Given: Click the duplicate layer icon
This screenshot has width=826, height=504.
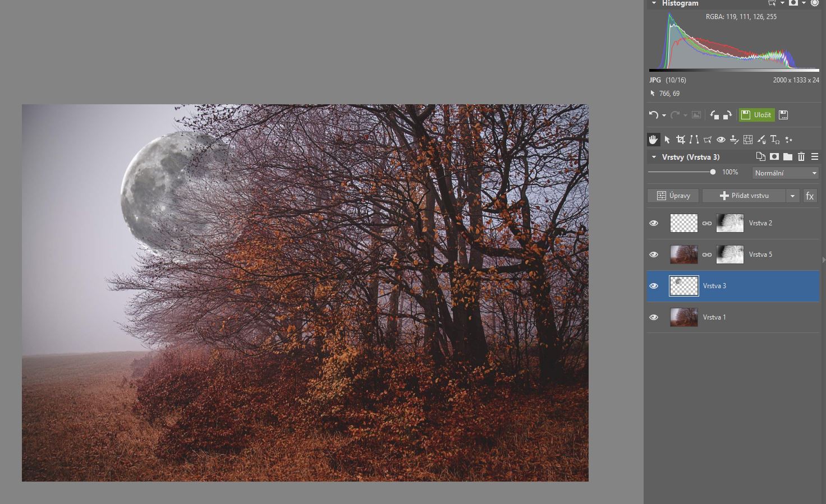Looking at the screenshot, I should click(x=760, y=157).
